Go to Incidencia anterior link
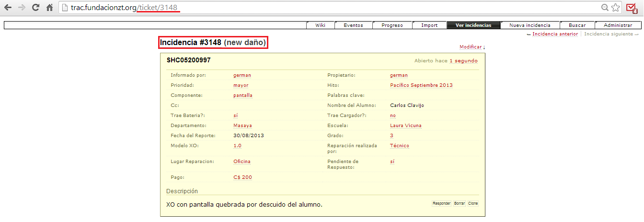This screenshot has height=222, width=644. 555,34
